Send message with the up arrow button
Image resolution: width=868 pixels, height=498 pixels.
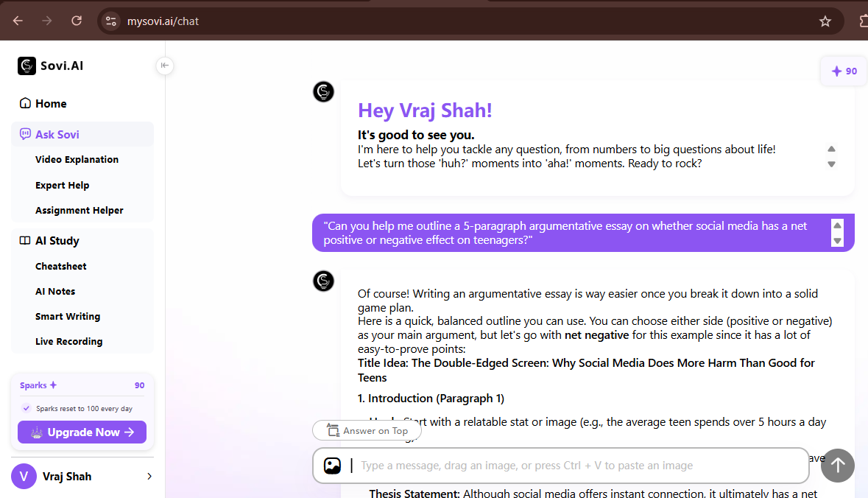click(x=838, y=466)
